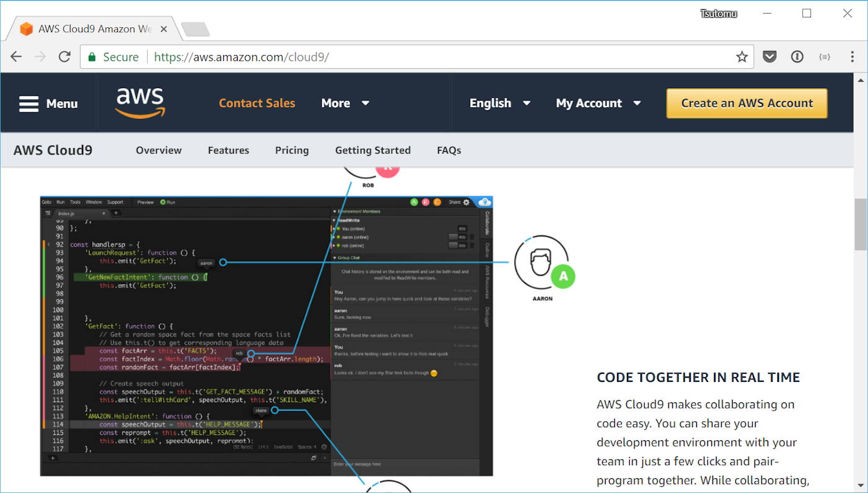Screen dimensions: 868x493
Task: Click the page scrollbar thumb
Action: [861, 224]
